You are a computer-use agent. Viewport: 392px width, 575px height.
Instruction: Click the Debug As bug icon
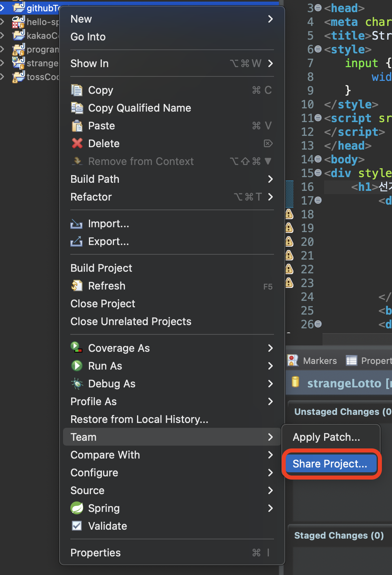pyautogui.click(x=77, y=383)
